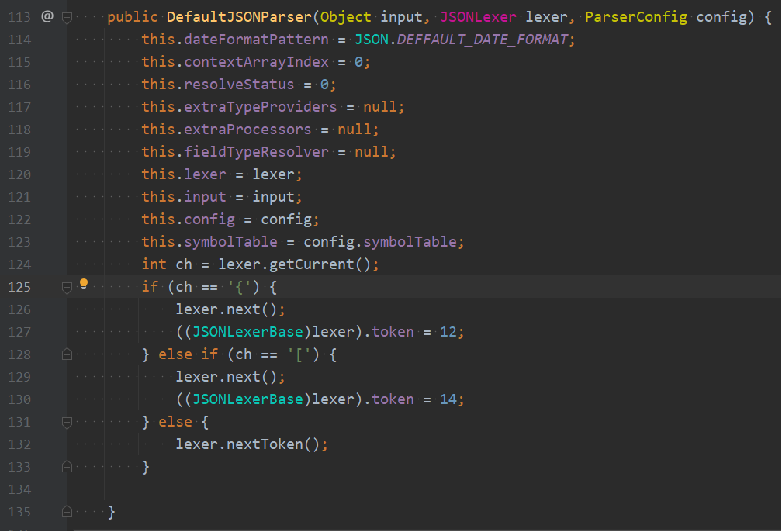Click this.input on line 121

pos(184,197)
